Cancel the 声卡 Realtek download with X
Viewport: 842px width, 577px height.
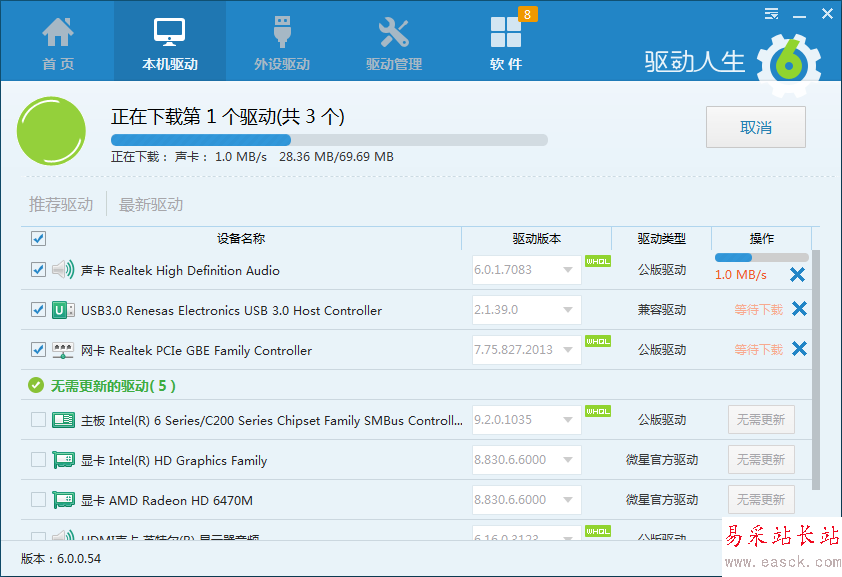click(x=798, y=274)
